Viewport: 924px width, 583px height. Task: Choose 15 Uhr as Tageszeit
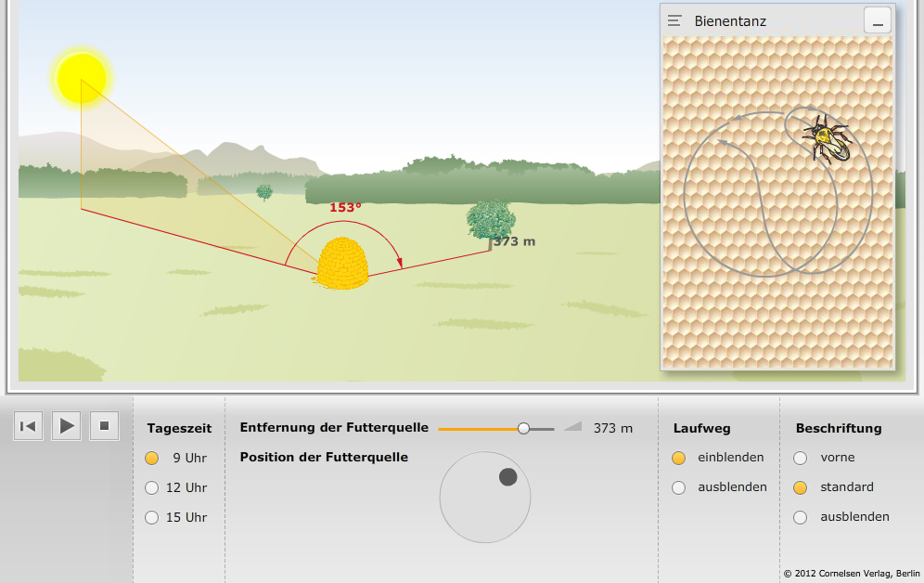point(152,517)
